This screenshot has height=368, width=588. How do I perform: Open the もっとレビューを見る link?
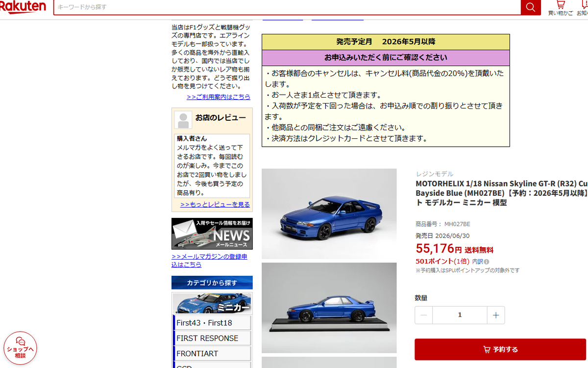coord(215,204)
